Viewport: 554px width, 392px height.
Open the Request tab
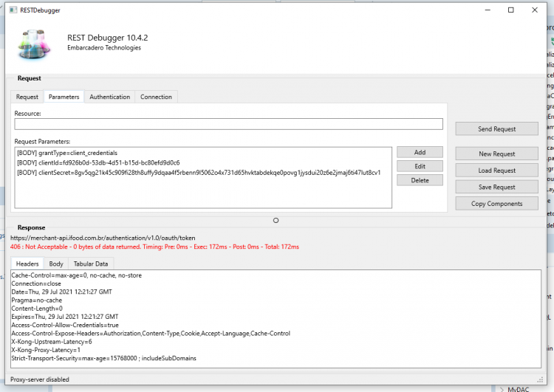27,97
